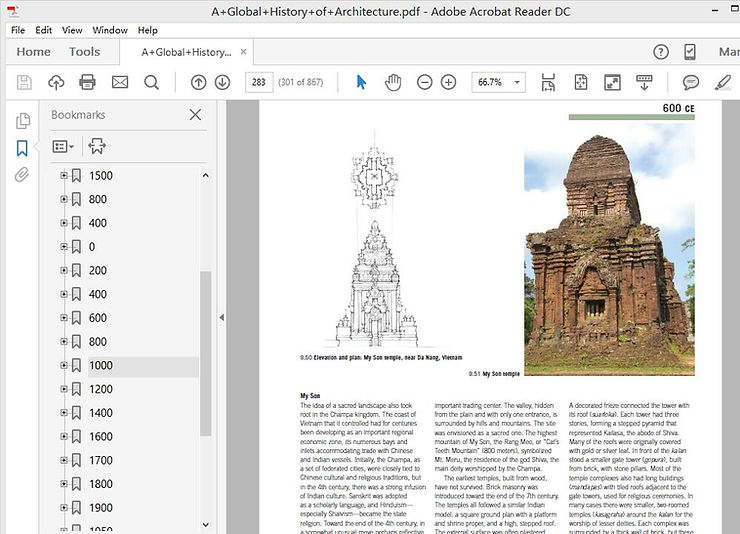
Task: Print the document using printer icon
Action: point(87,83)
